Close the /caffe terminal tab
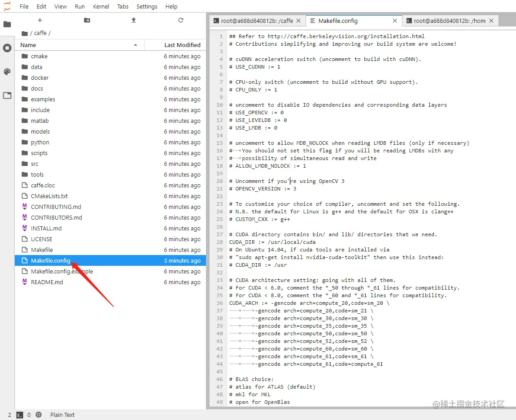 click(298, 21)
